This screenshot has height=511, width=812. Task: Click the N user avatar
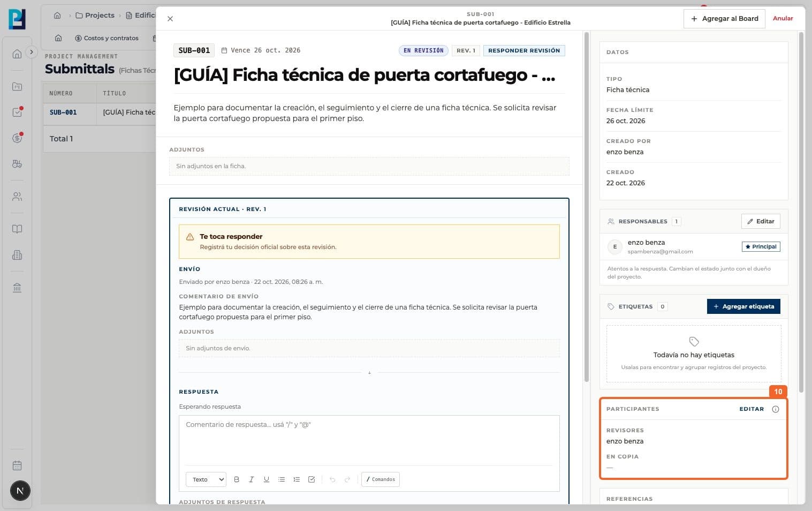pyautogui.click(x=20, y=491)
